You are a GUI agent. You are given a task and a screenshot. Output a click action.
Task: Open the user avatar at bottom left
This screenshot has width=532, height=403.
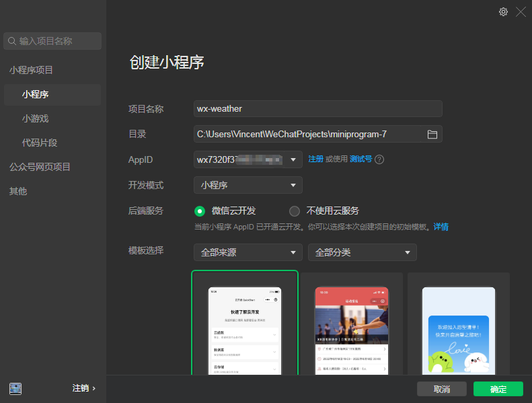(x=15, y=388)
